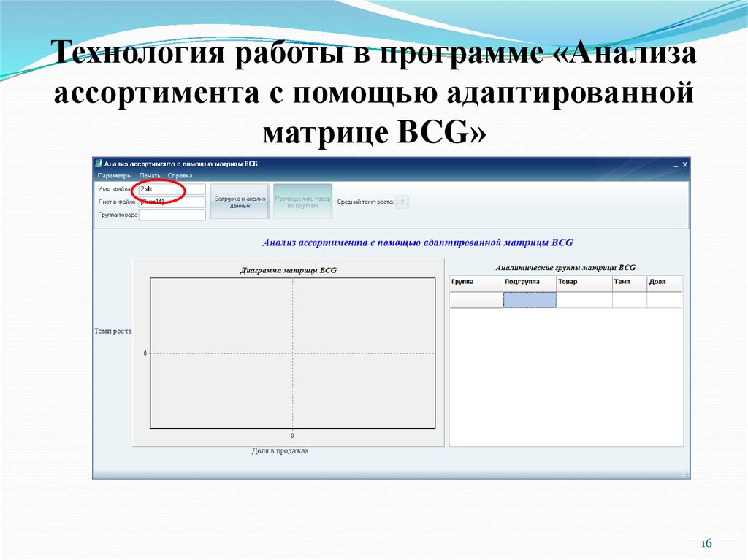748x560 pixels.
Task: Click the Загрузка и анализ данных button
Action: pos(240,202)
